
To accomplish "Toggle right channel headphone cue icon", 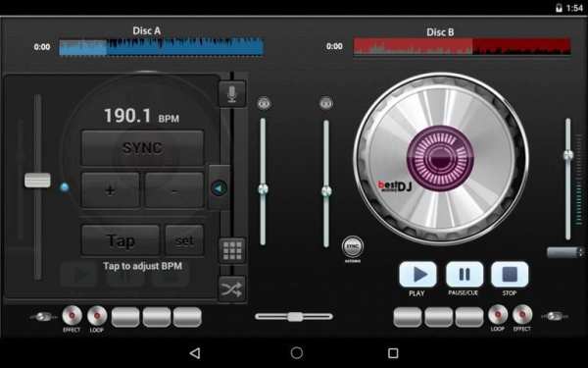I will click(x=326, y=103).
